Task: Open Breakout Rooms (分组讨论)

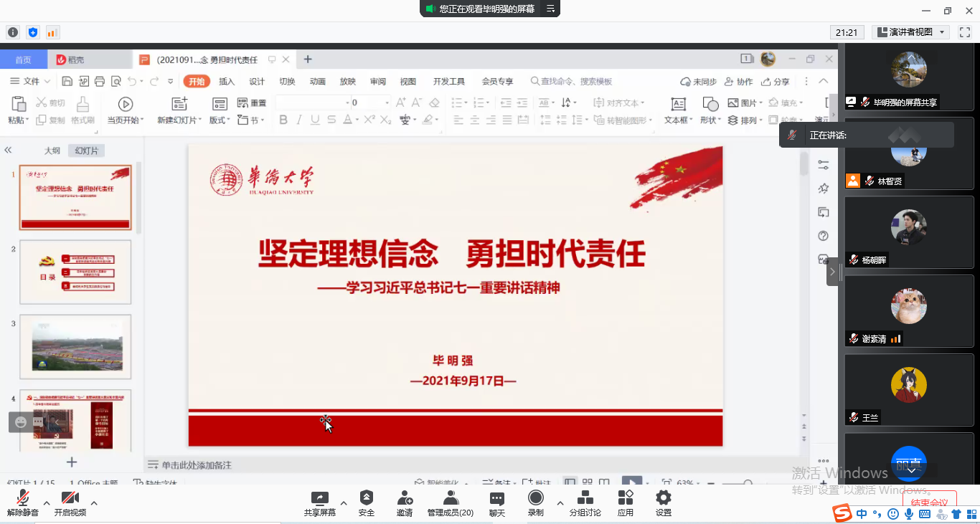Action: click(x=585, y=503)
